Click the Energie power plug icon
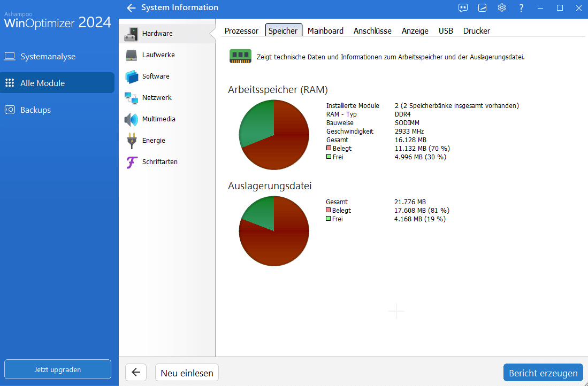588x386 pixels. [x=131, y=141]
